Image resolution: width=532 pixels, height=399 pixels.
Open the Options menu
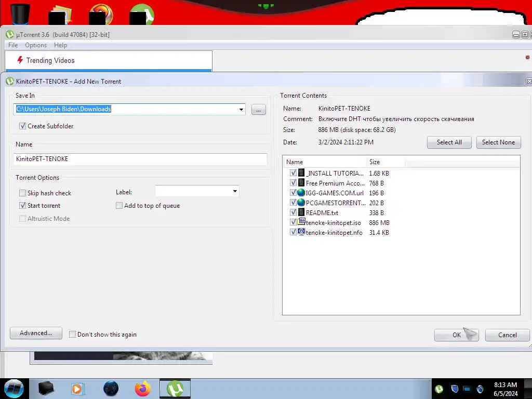tap(36, 45)
